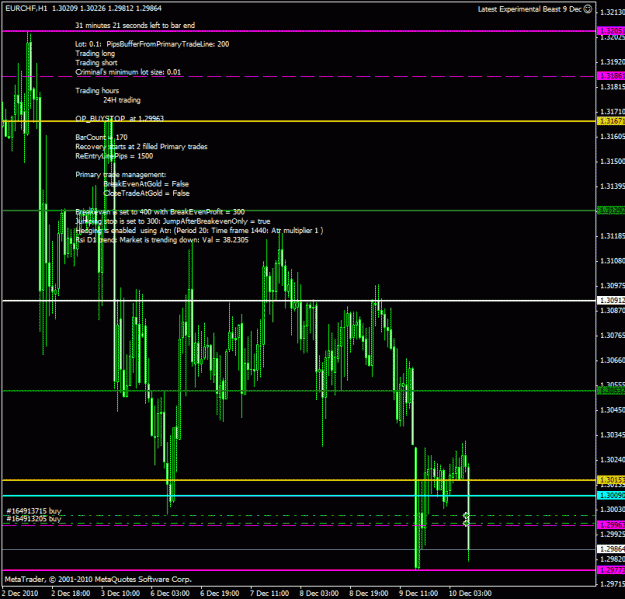Click 'Hedging is enabled using Atr' line
Viewport: 625px width, 599px height.
tap(199, 230)
